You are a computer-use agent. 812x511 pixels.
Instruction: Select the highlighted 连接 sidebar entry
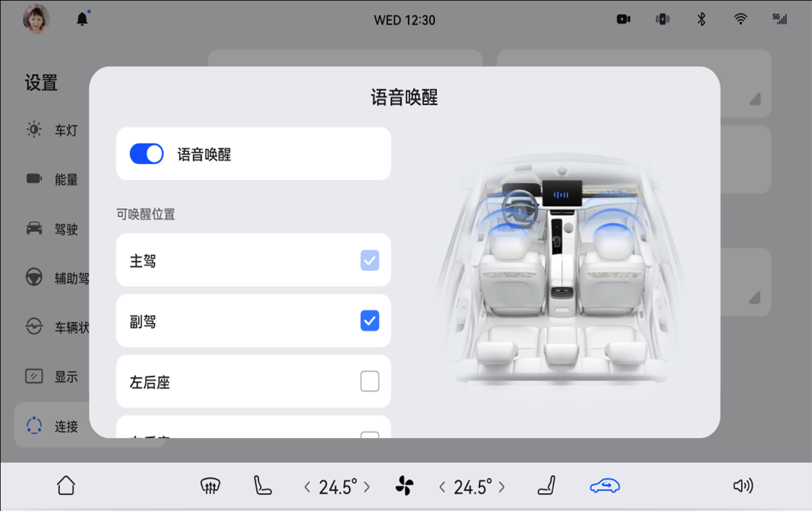coord(52,426)
